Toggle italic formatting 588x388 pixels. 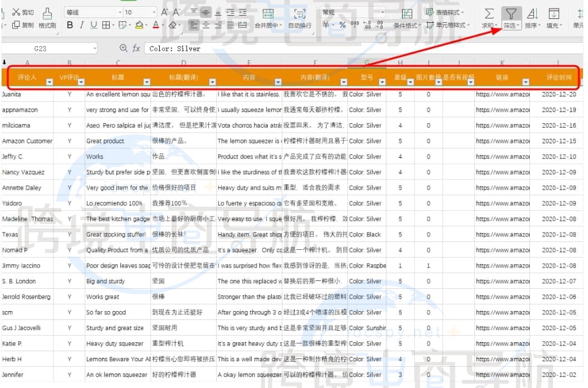[x=82, y=25]
